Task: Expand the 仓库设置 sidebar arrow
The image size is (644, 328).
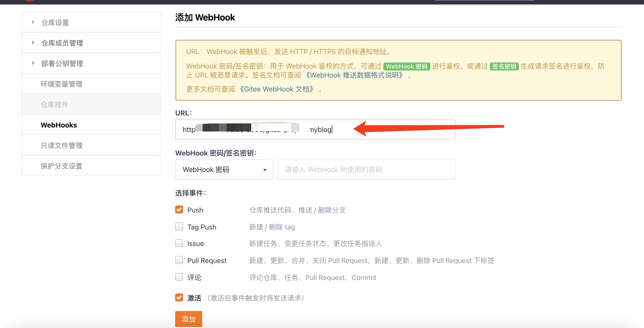Action: (x=33, y=22)
